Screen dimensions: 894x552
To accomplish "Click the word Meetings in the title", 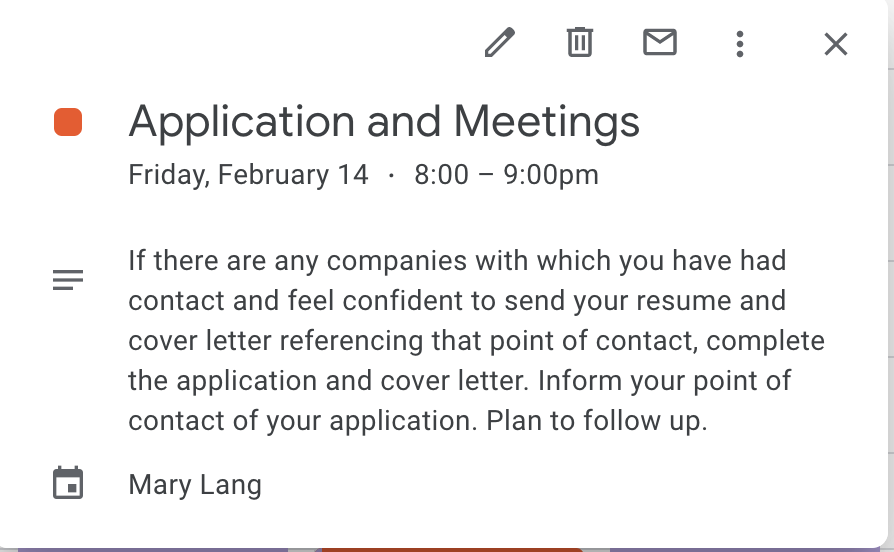I will click(x=546, y=123).
